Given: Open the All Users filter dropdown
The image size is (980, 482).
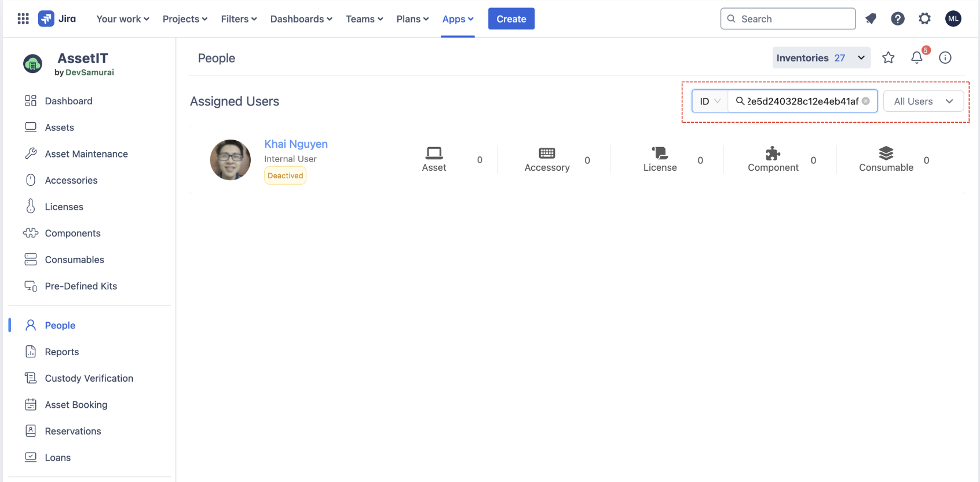Looking at the screenshot, I should pyautogui.click(x=923, y=101).
